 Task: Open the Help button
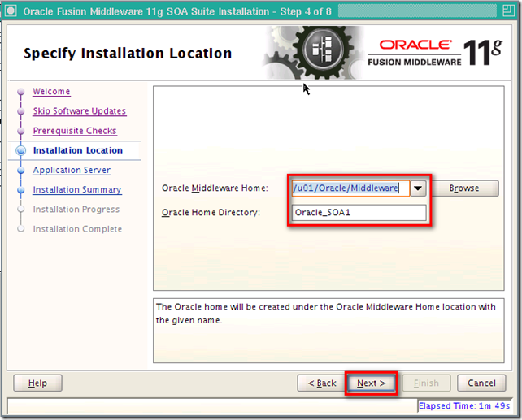37,383
